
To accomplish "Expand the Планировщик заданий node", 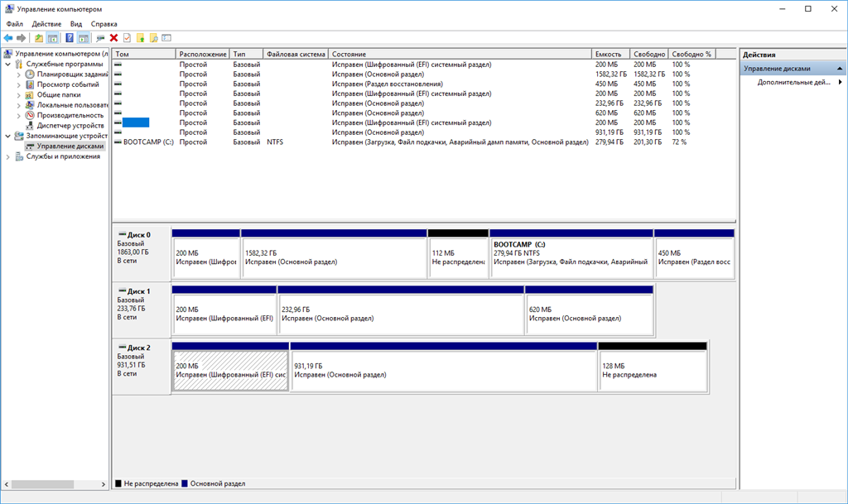I will coord(18,74).
